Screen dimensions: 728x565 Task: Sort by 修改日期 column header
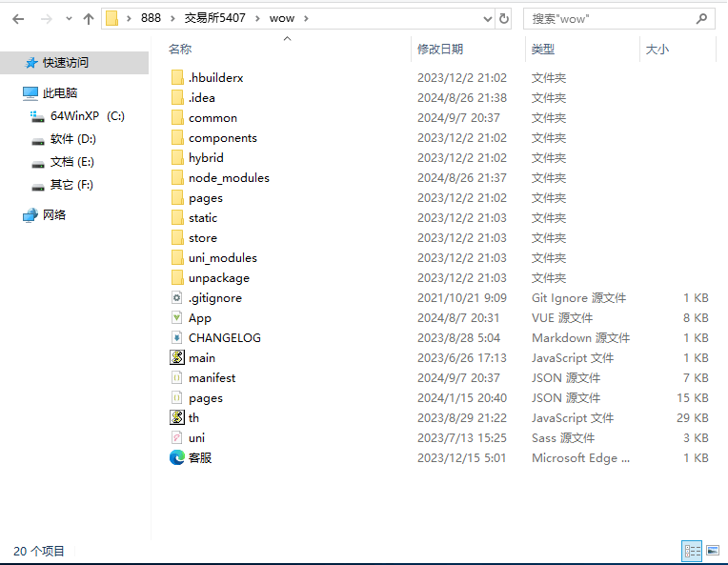coord(440,50)
